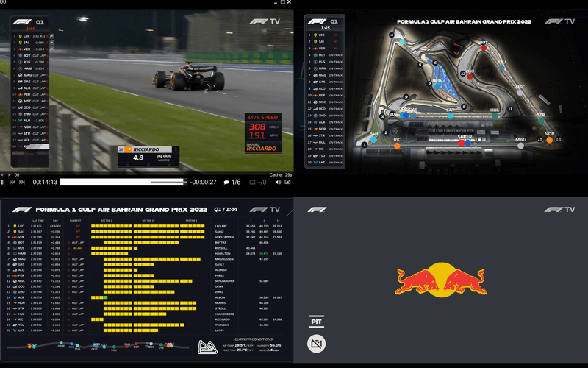Click elapsed time 00:14:13
The image size is (588, 368).
point(45,182)
